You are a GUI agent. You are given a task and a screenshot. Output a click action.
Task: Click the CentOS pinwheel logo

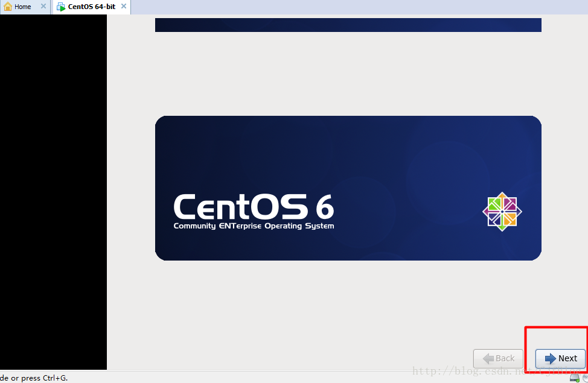click(x=502, y=212)
